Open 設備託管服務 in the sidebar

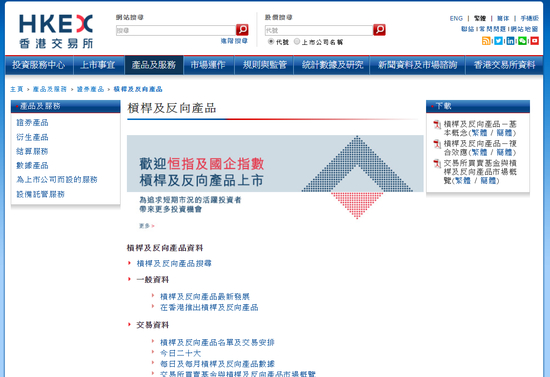coord(40,194)
